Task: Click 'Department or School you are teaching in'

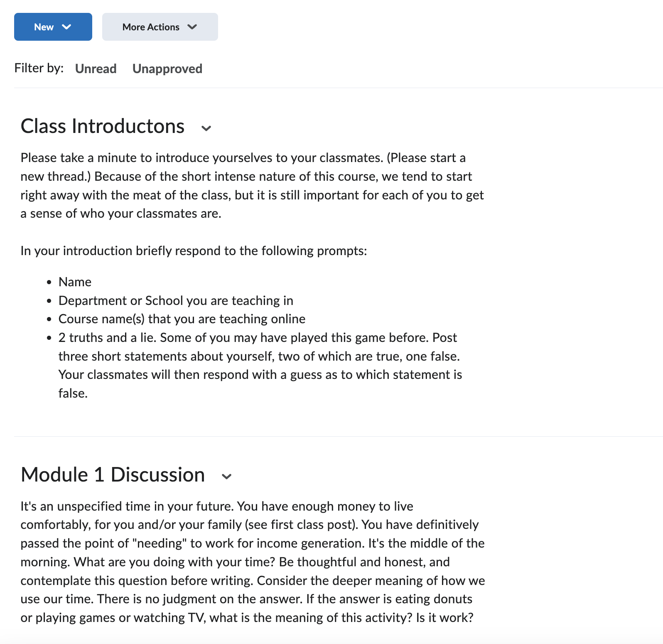Action: 176,300
